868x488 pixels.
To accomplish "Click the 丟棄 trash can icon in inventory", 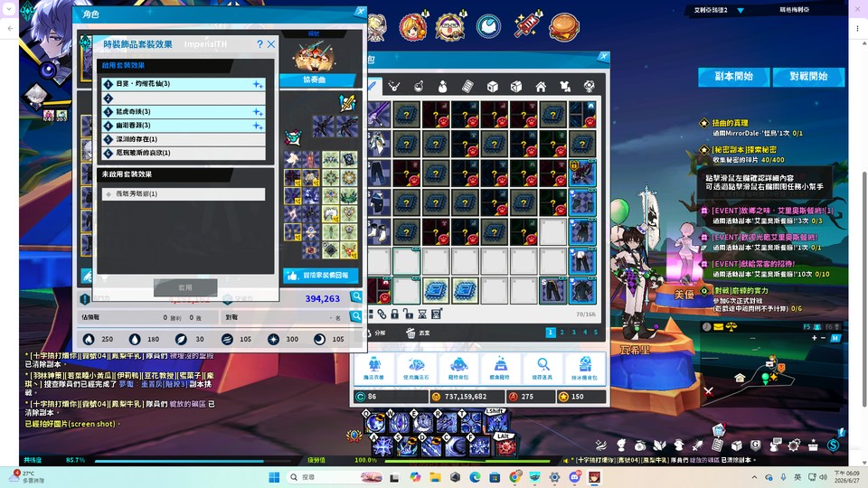I will pos(410,333).
